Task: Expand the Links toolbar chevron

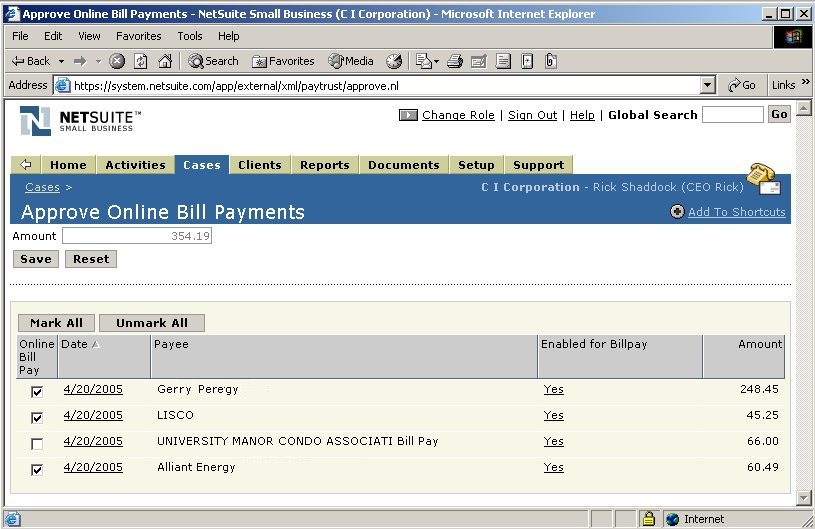Action: click(x=806, y=82)
